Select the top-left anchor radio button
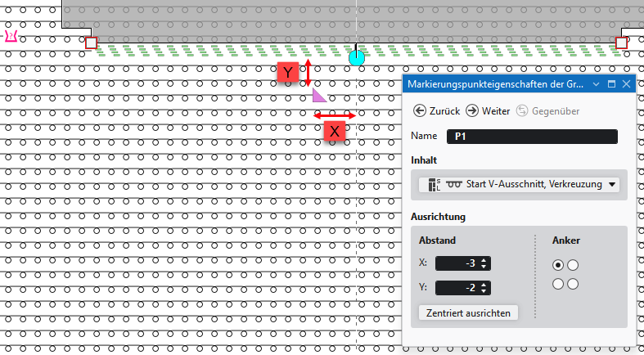Screen dimensions: 644x355 tap(558, 265)
